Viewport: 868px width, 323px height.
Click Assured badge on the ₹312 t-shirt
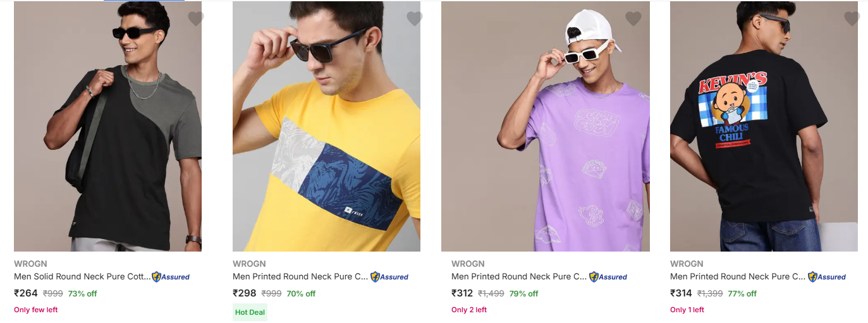(x=609, y=277)
